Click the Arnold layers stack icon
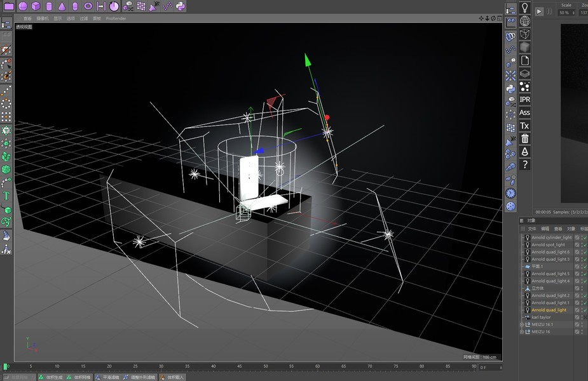The image size is (588, 381). pos(524,74)
